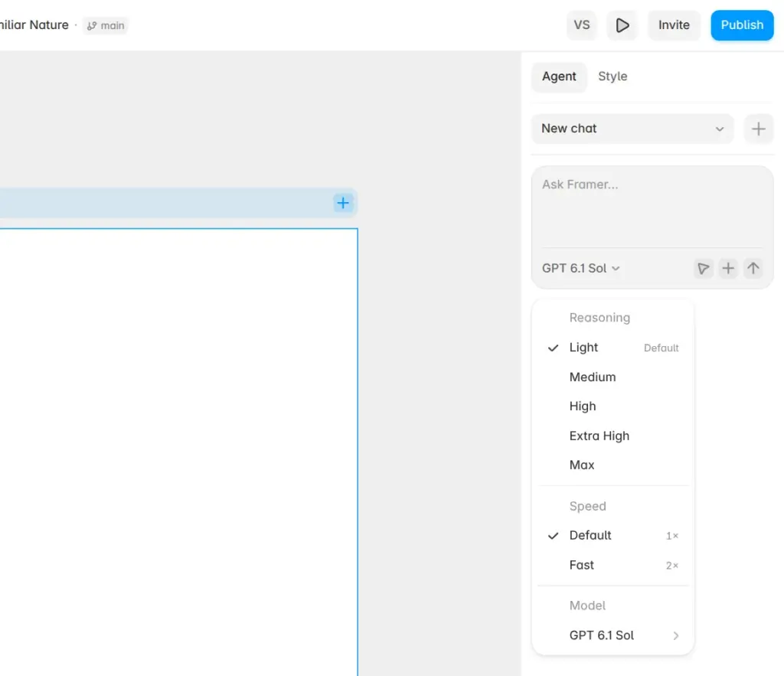Expand the New chat dropdown

click(632, 129)
